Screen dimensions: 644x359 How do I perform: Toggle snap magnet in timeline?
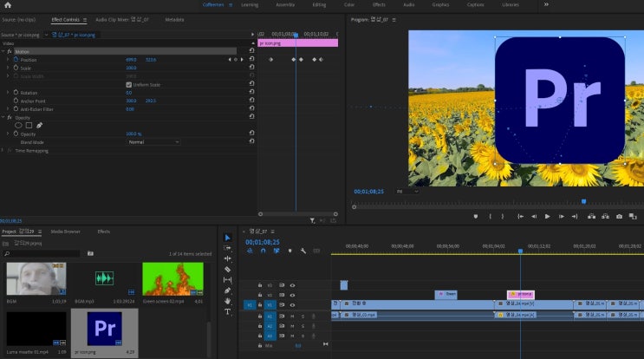[263, 251]
